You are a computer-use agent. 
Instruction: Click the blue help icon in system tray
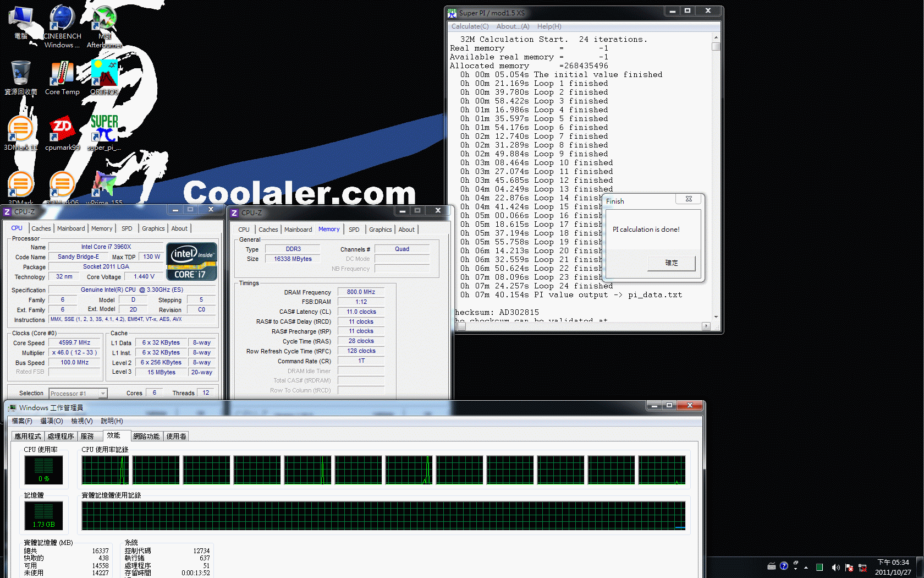(x=784, y=566)
